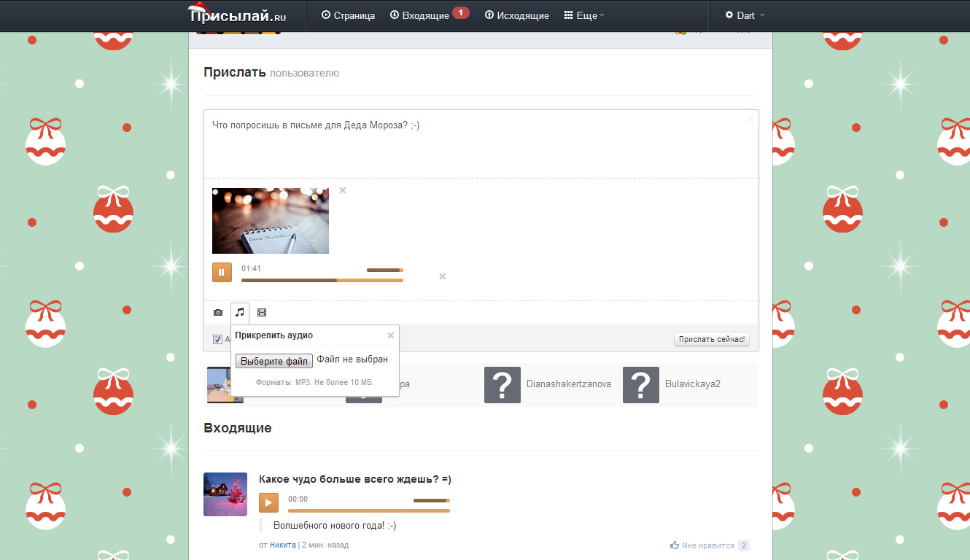Click the reply text Волшебного нового года!

click(335, 525)
